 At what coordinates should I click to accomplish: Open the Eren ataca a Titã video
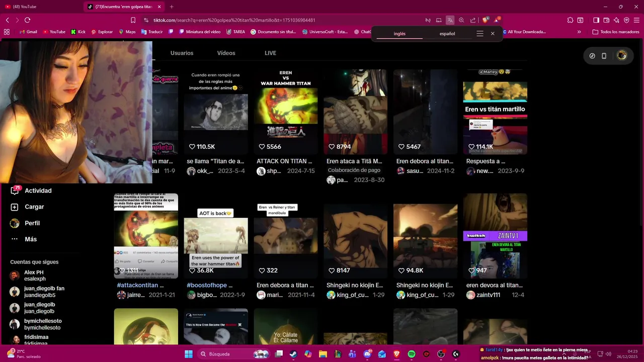[355, 112]
